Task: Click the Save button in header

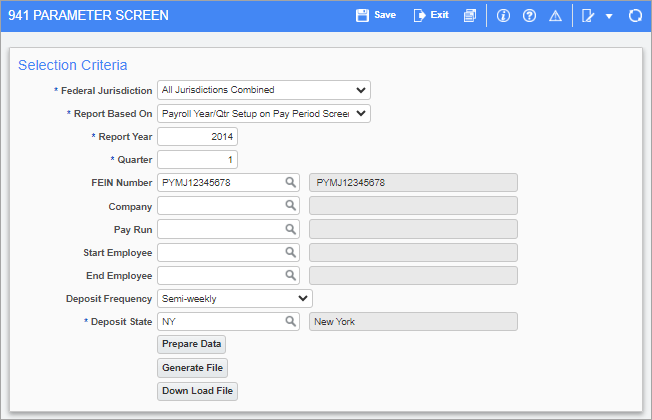Action: [x=376, y=15]
